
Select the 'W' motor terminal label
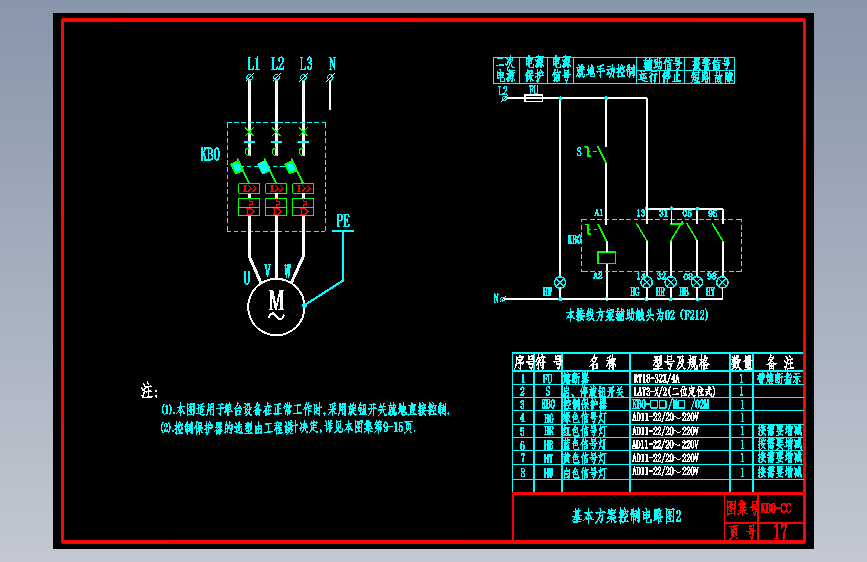coord(288,270)
